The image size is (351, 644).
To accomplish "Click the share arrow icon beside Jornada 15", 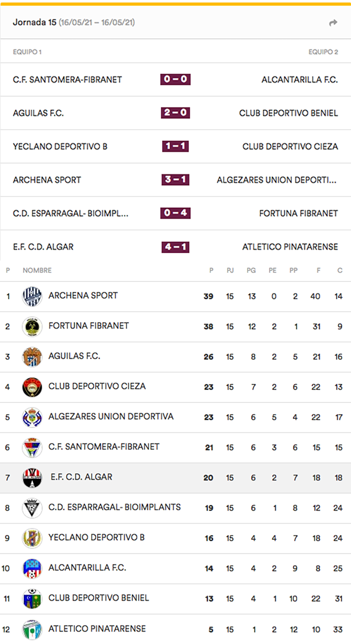I will pos(333,23).
